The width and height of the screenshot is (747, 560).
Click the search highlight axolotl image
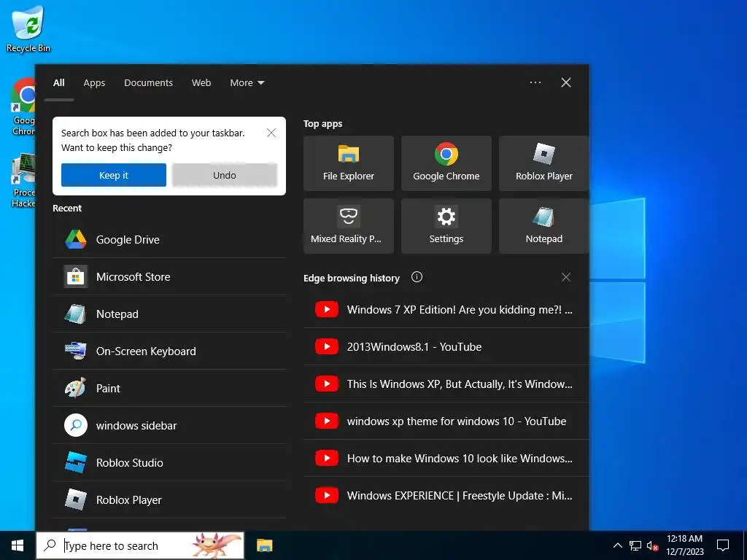(217, 545)
